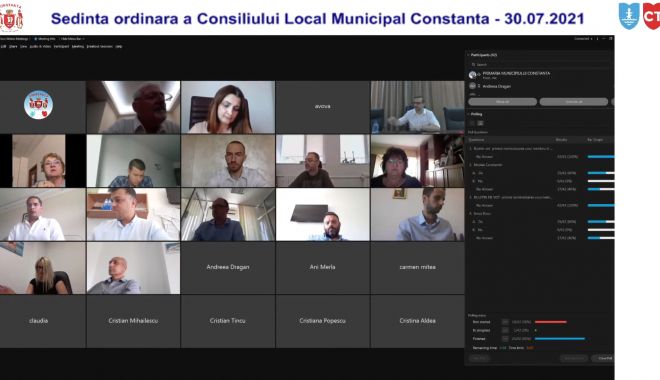The width and height of the screenshot is (660, 380).
Task: Select the carmen mitea participant tile
Action: pos(417,268)
